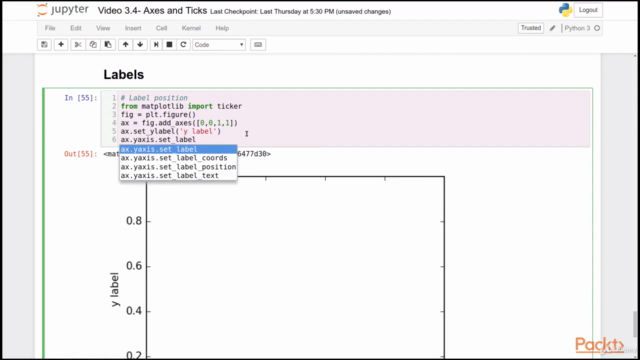Click the save and checkpoint icon
Image resolution: width=640 pixels, height=360 pixels.
coord(44,44)
